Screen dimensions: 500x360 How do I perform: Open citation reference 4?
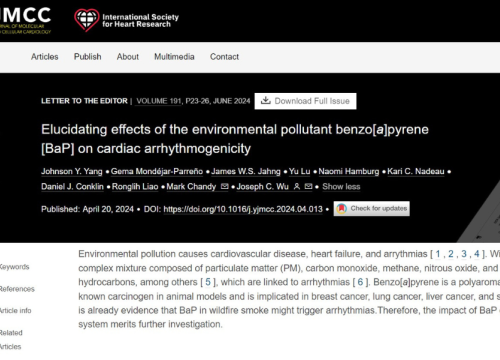tap(477, 254)
